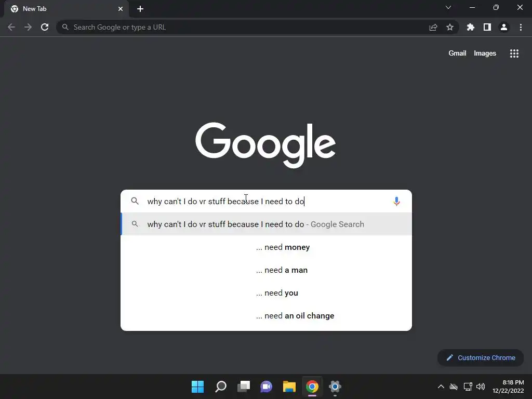Click the OneDrive cloud tray icon
Image resolution: width=532 pixels, height=399 pixels.
click(x=454, y=387)
